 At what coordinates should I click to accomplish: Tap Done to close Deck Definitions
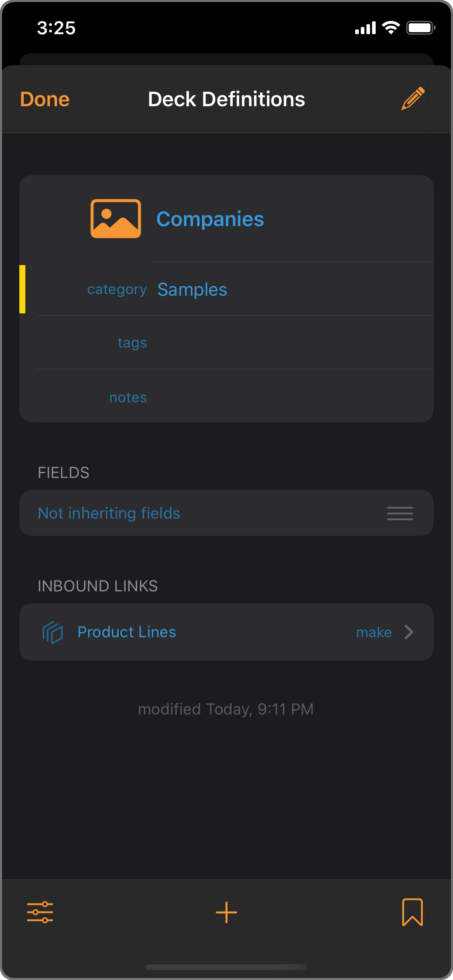click(x=45, y=99)
